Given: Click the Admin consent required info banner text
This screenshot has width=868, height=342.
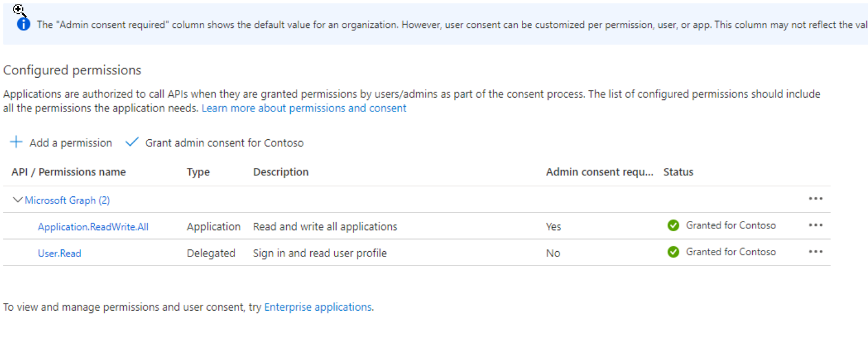Looking at the screenshot, I should 452,25.
